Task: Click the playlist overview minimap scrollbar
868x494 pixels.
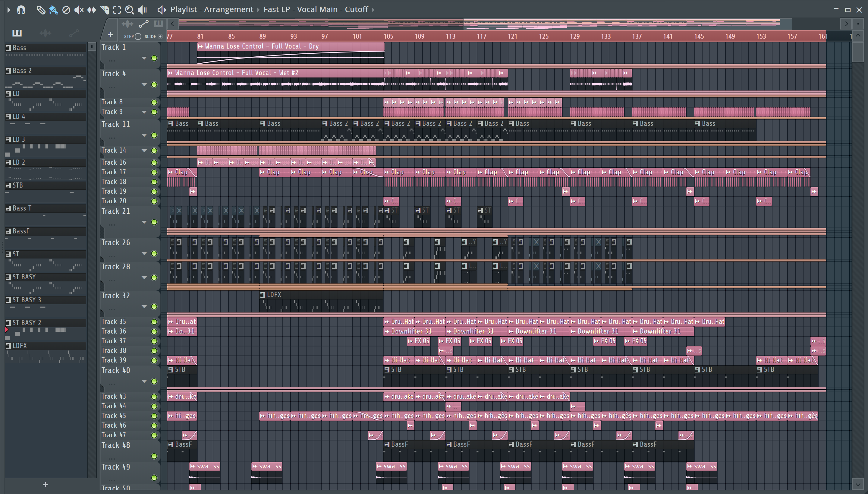Action: tap(628, 24)
